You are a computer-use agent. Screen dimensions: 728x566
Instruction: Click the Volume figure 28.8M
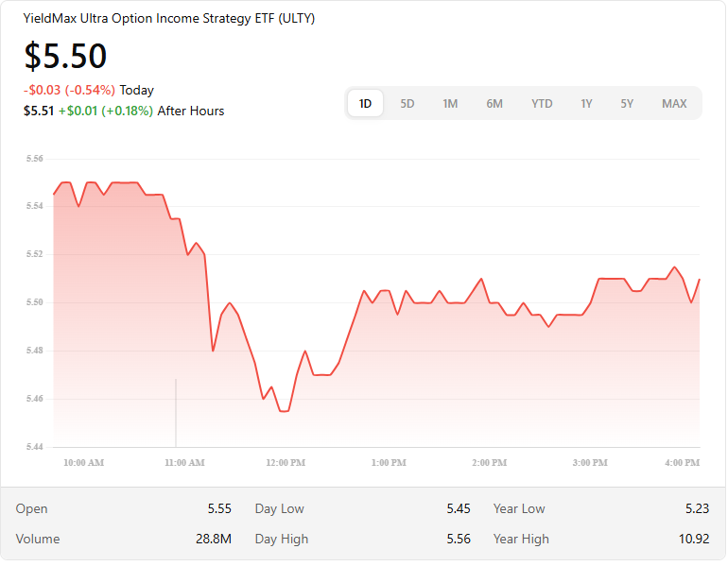tap(214, 539)
